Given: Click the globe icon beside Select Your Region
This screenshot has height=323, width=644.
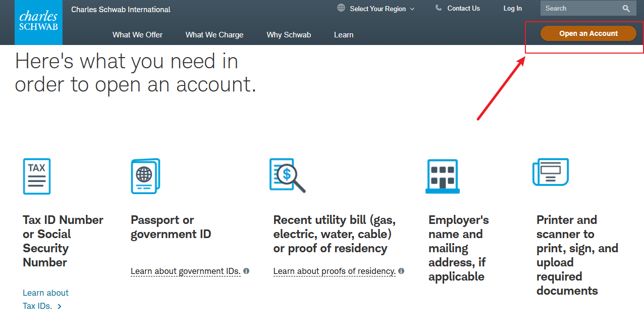Looking at the screenshot, I should tap(341, 8).
